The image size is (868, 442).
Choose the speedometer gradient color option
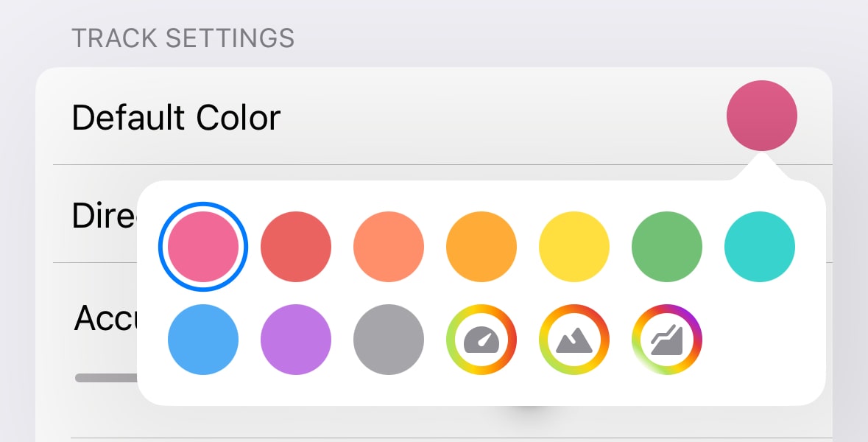[x=481, y=340]
